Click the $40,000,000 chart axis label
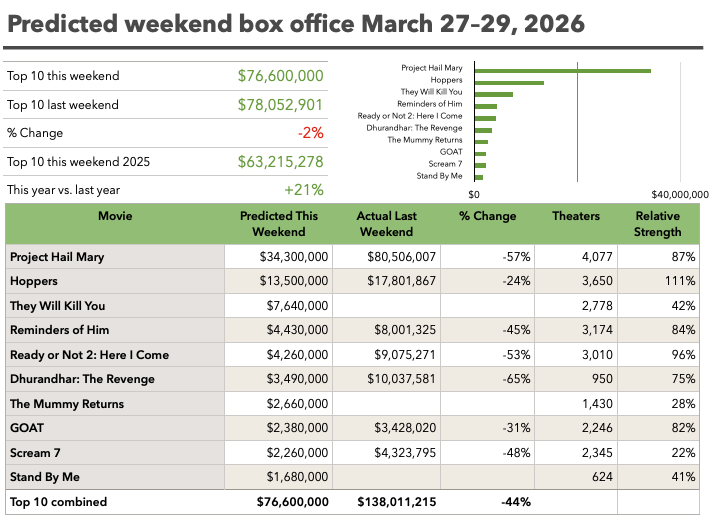This screenshot has height=520, width=720. coord(679,194)
